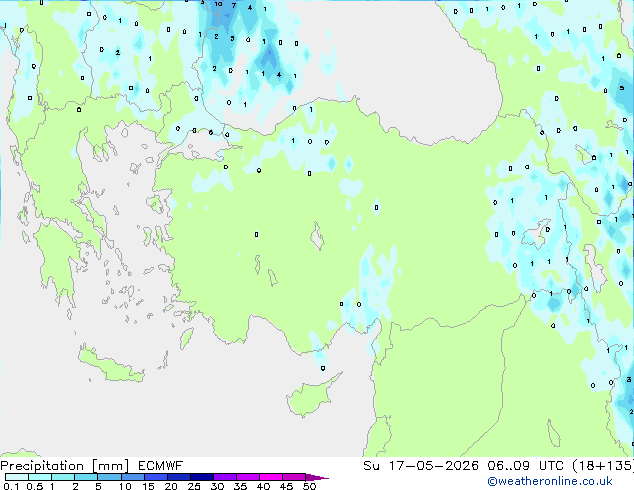Click the 1–2 mm legend color swatch

(63, 477)
